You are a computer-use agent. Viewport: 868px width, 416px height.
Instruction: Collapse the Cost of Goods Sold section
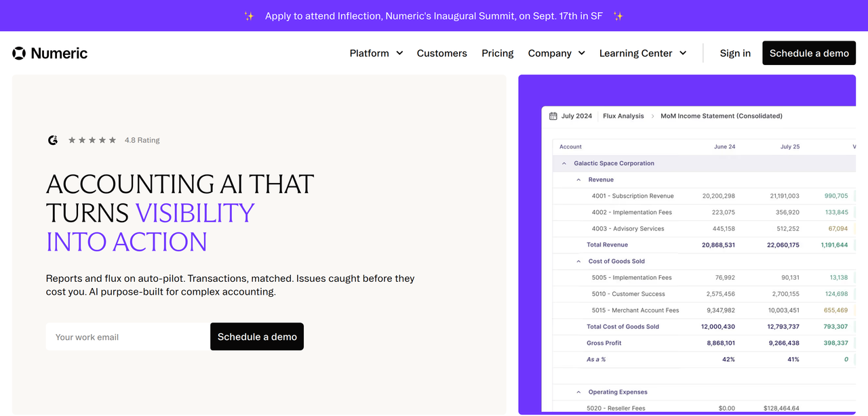(x=578, y=261)
